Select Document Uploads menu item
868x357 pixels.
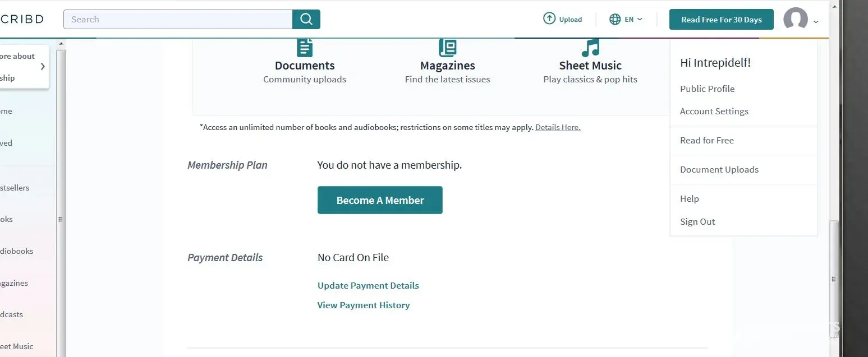point(719,169)
